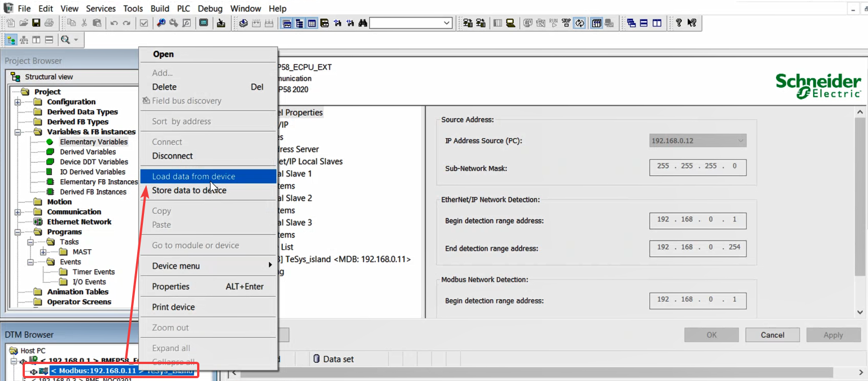The image size is (868, 381).
Task: Click the New project toolbar icon
Action: tap(10, 23)
